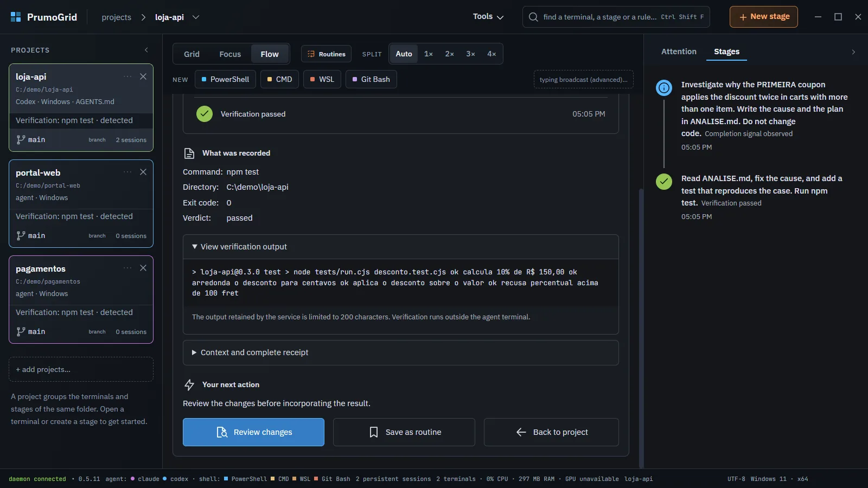Close the portal-web project card
This screenshot has width=868, height=488.
click(143, 172)
